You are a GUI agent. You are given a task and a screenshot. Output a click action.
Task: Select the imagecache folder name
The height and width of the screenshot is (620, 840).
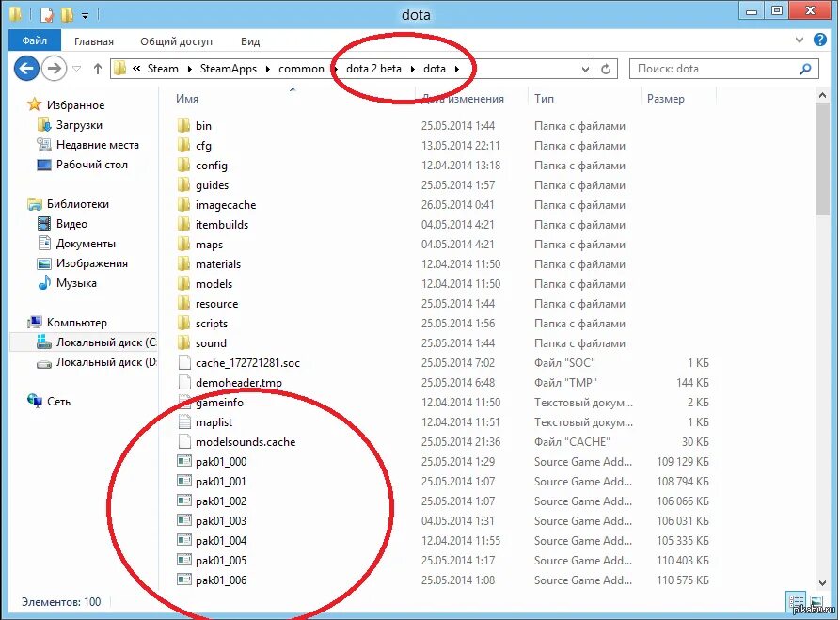(226, 205)
